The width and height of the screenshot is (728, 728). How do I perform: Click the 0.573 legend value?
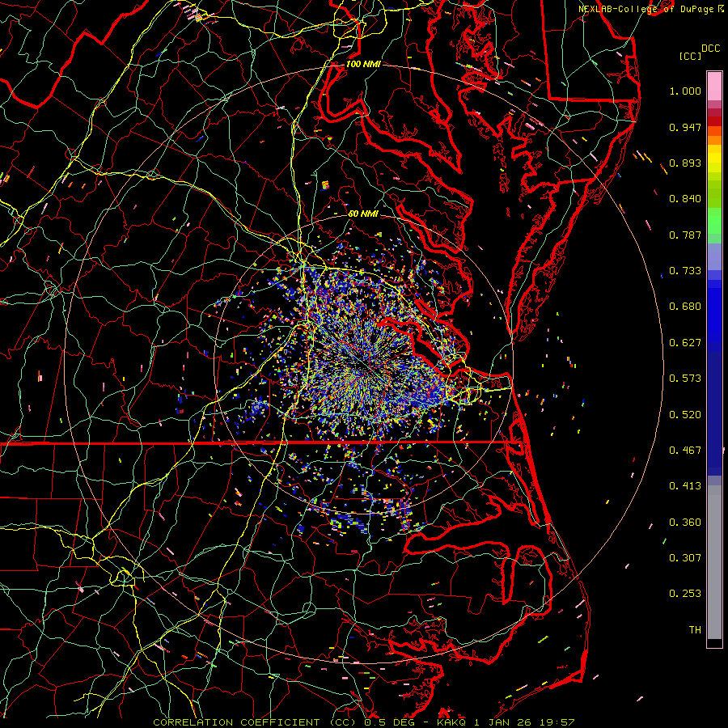tap(685, 379)
